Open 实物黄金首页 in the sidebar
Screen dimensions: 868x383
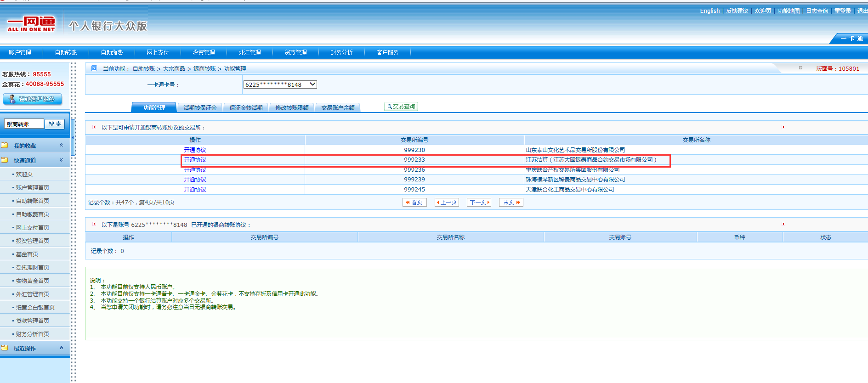(33, 281)
